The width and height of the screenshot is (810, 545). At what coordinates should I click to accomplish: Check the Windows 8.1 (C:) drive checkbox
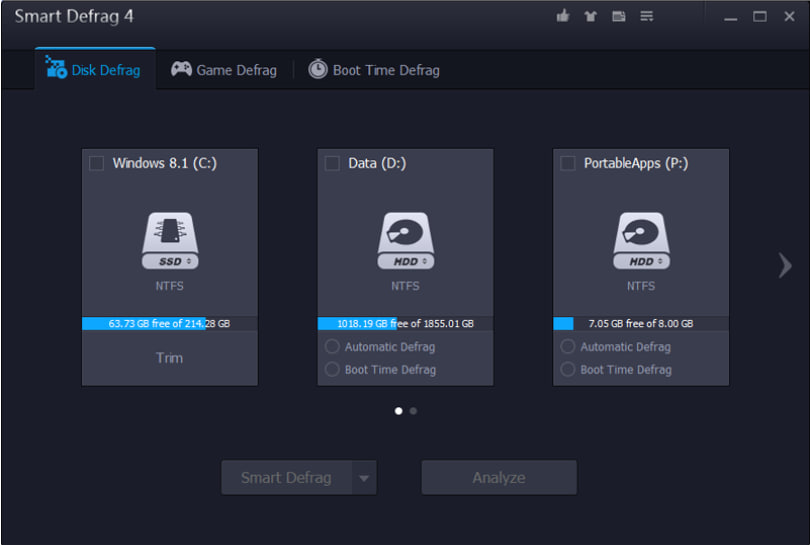point(97,164)
